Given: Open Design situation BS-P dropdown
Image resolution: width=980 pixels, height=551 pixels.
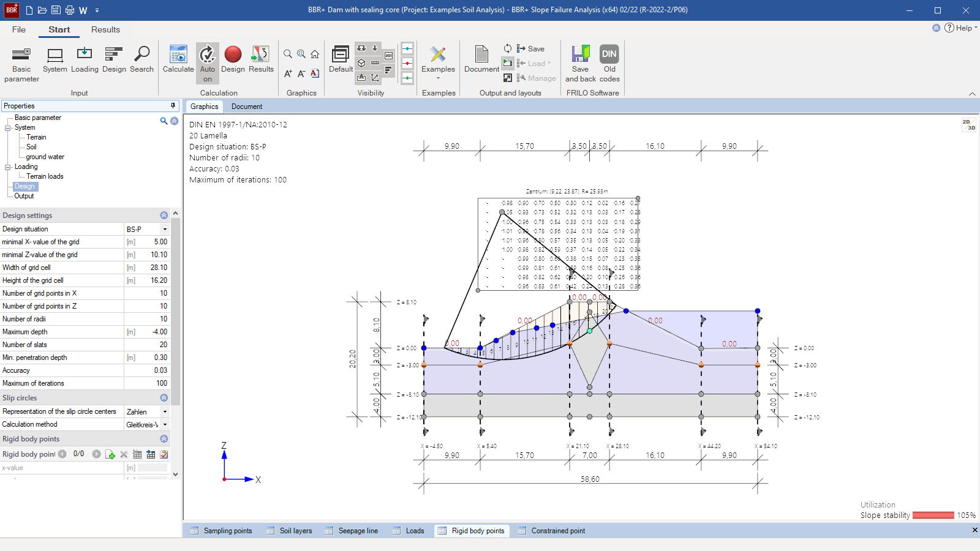Looking at the screenshot, I should [x=165, y=229].
